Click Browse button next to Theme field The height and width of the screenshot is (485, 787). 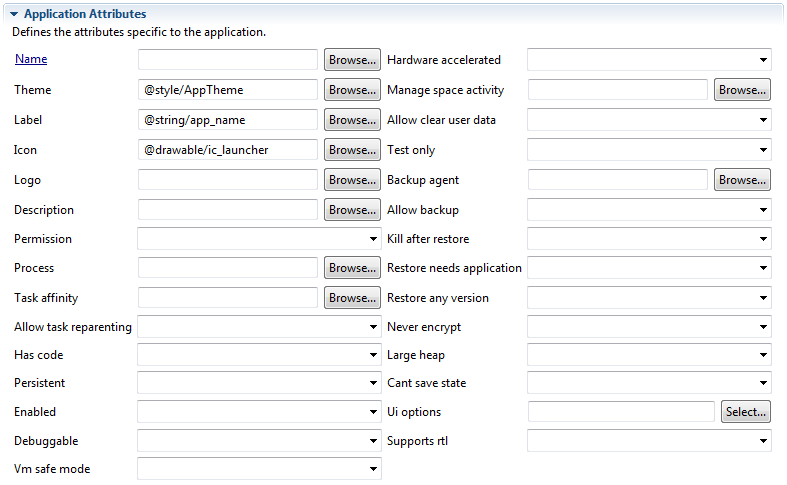tap(352, 90)
